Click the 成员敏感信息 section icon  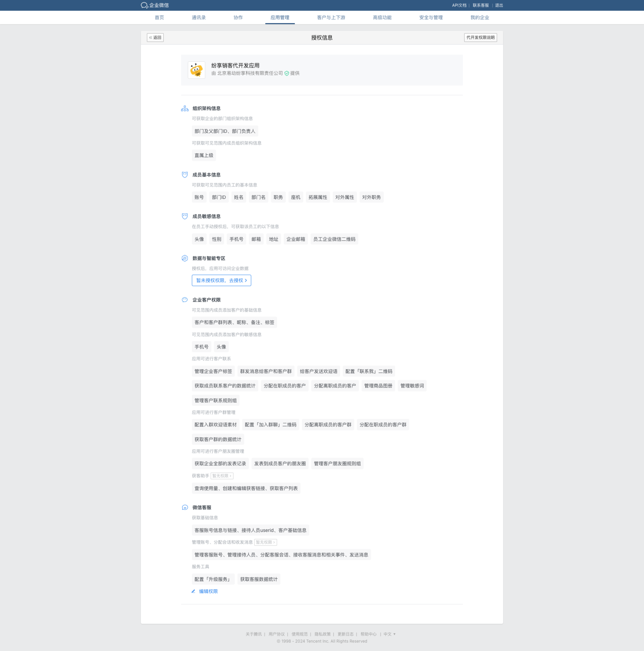185,216
